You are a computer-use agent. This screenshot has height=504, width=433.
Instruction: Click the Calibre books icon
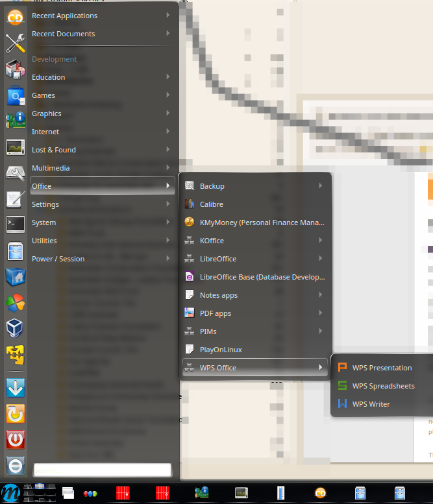[x=190, y=204]
